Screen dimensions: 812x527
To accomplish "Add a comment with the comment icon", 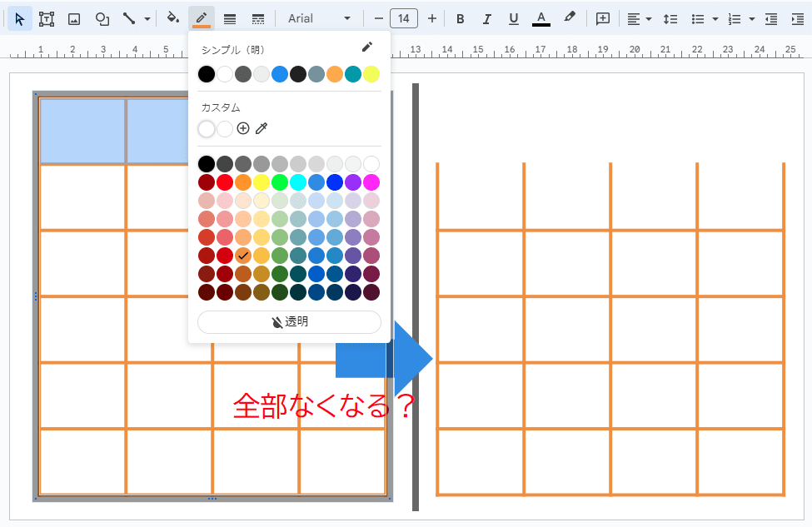I will [603, 19].
